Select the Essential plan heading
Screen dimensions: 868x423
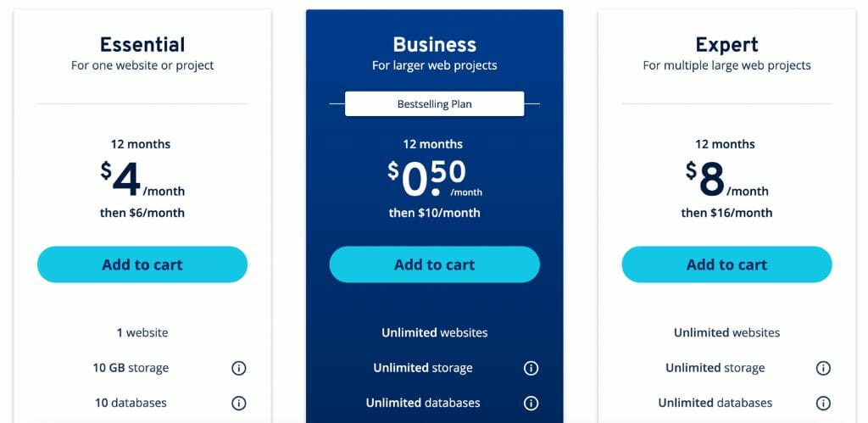(142, 44)
